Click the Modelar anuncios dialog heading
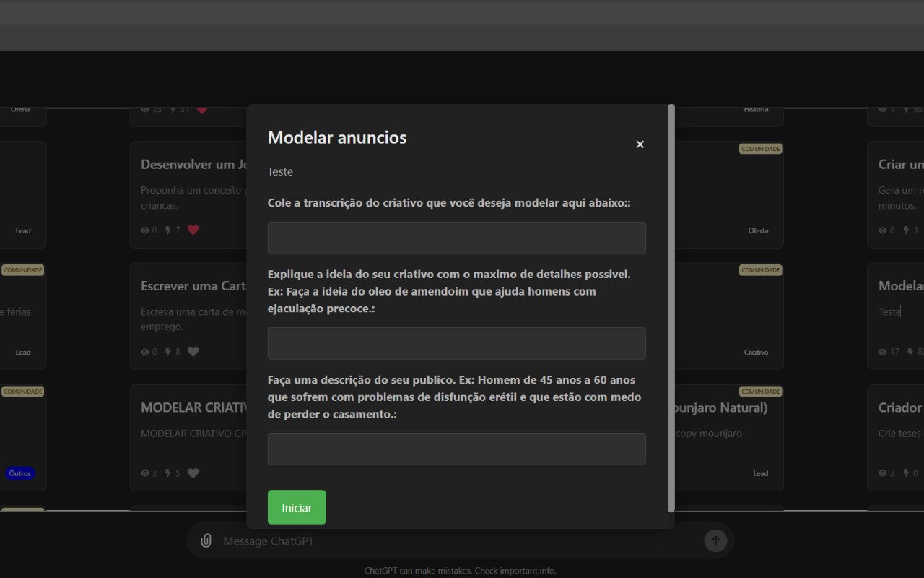The width and height of the screenshot is (924, 578). click(x=337, y=137)
